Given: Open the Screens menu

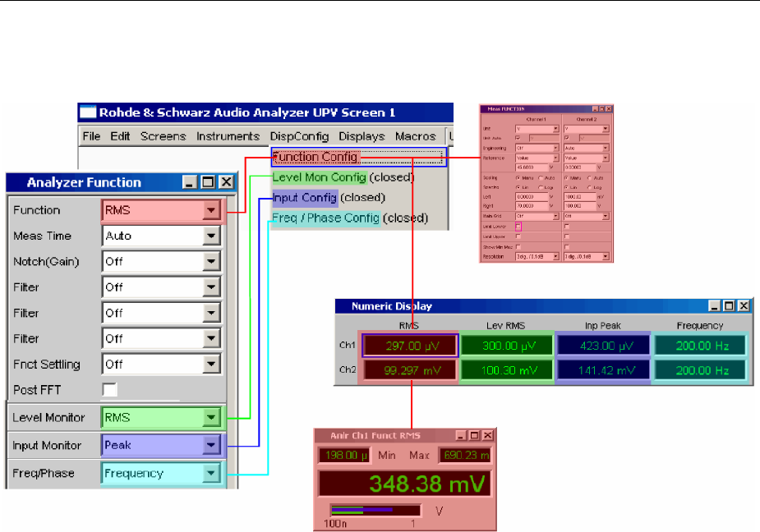Looking at the screenshot, I should click(x=163, y=136).
